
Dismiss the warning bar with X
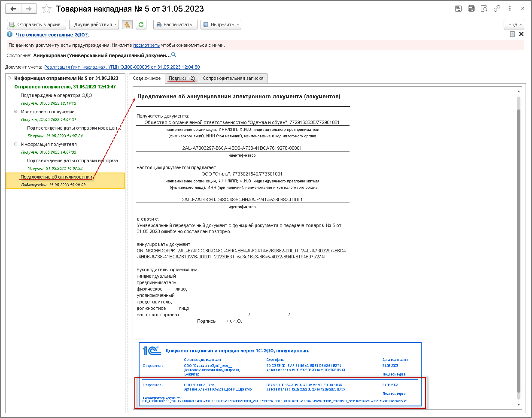[x=521, y=34]
